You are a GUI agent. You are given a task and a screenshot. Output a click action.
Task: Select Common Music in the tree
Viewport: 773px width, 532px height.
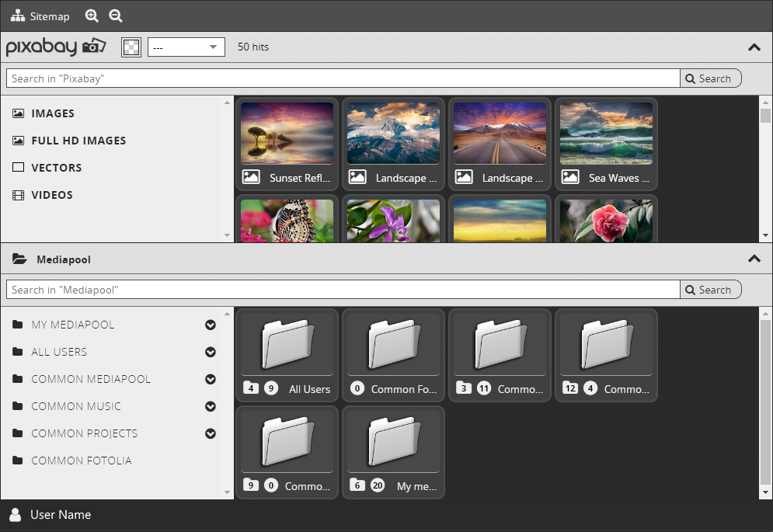76,405
